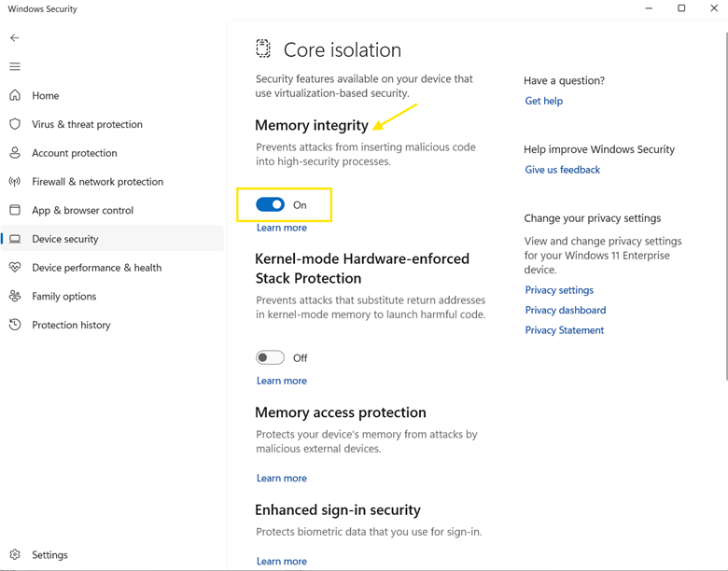
Task: Open the hamburger navigation menu
Action: 15,67
